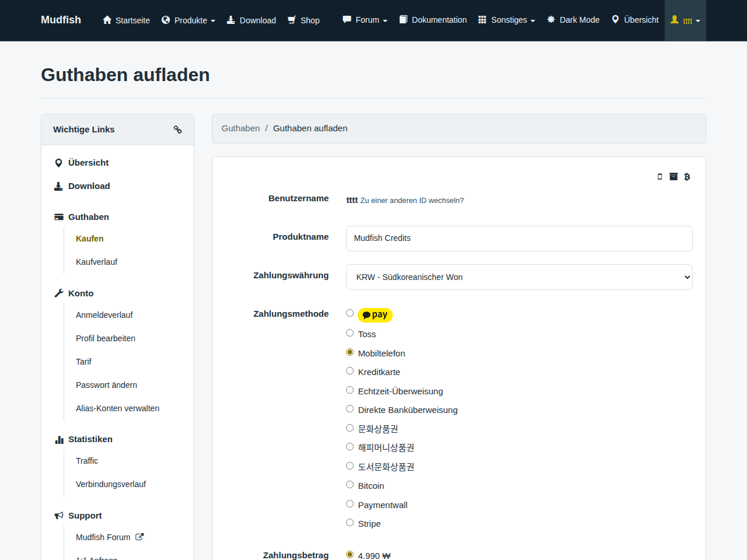Select Kreditkarte payment option
This screenshot has height=560, width=747.
tap(350, 371)
